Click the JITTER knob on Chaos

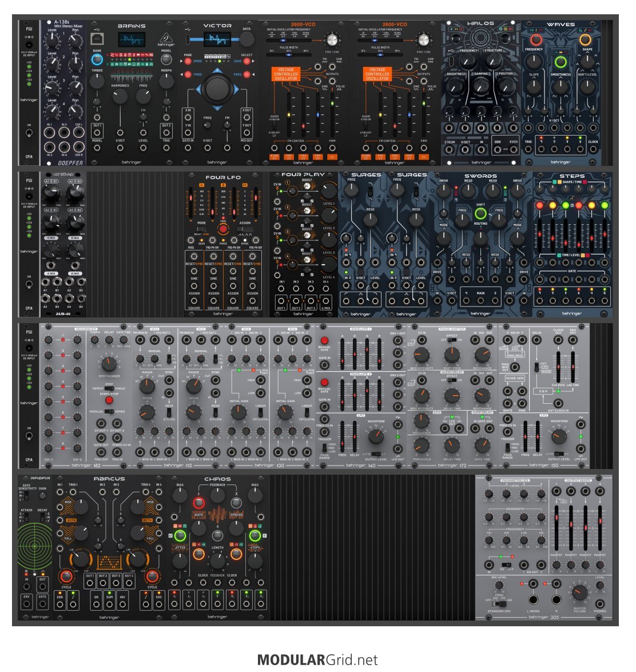pyautogui.click(x=180, y=560)
